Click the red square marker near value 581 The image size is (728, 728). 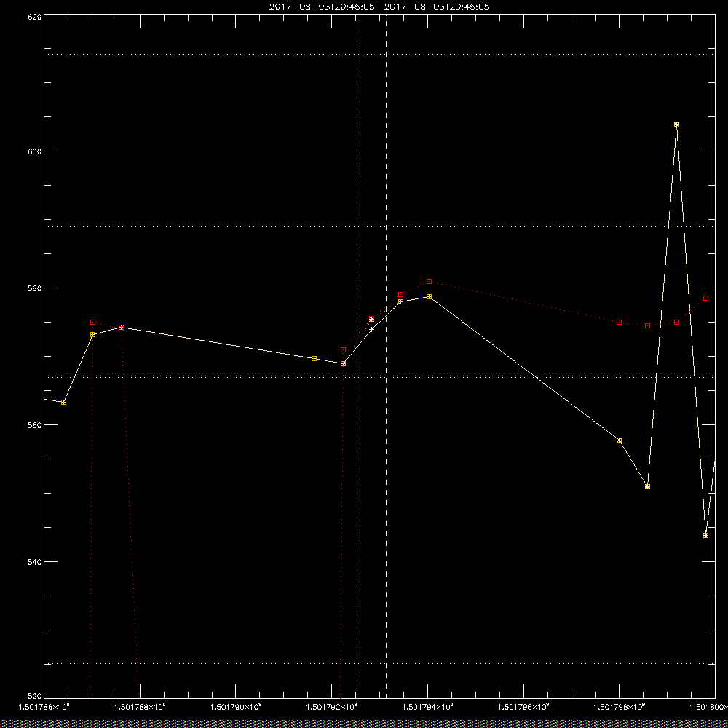tap(429, 281)
